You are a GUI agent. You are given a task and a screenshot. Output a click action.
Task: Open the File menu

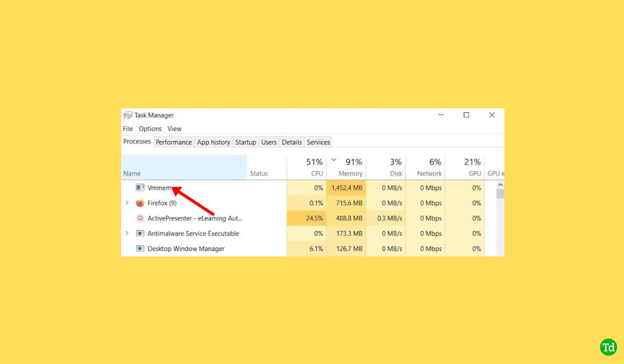click(x=128, y=129)
